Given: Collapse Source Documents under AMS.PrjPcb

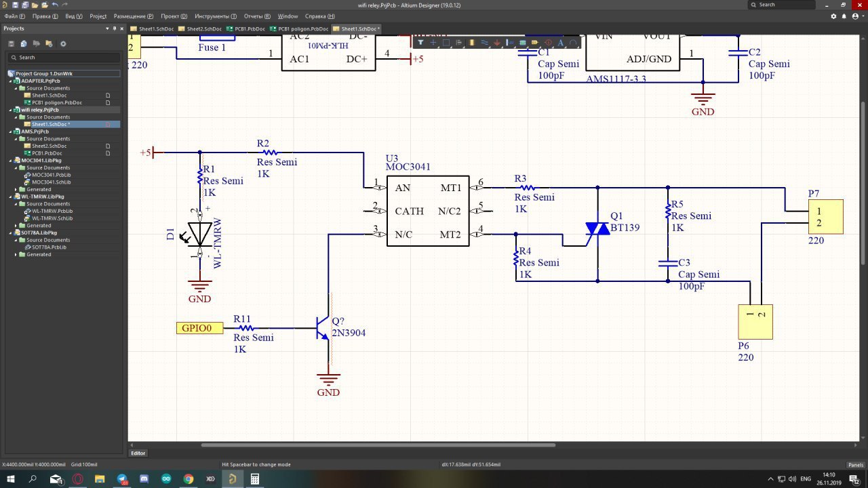Looking at the screenshot, I should pos(16,139).
